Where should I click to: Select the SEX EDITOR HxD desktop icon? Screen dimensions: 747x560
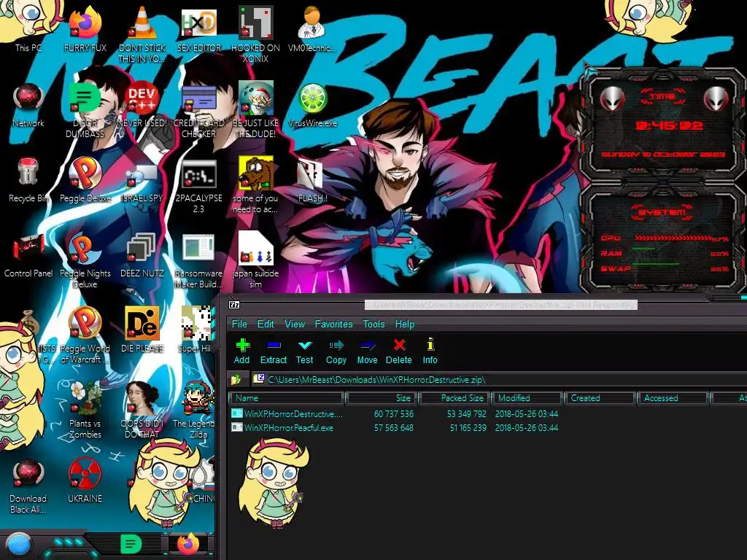tap(198, 29)
